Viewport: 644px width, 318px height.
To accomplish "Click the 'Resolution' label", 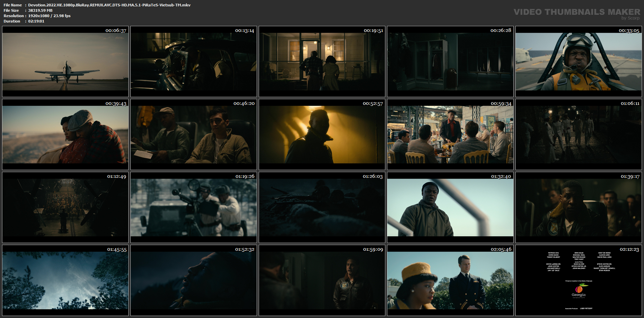I will tap(14, 16).
